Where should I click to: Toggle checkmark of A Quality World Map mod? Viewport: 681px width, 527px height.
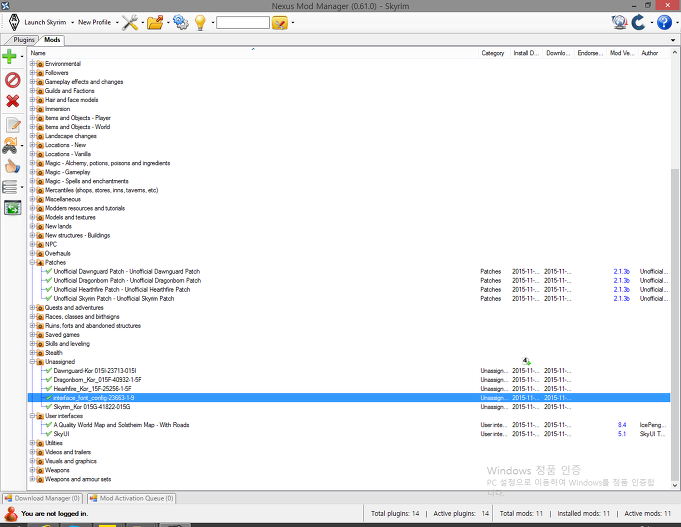tap(49, 425)
